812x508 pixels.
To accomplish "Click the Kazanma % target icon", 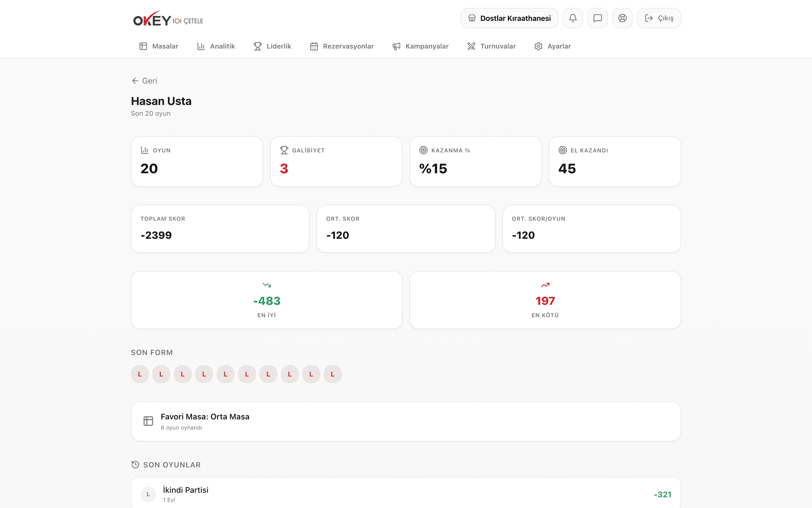I will tap(423, 150).
